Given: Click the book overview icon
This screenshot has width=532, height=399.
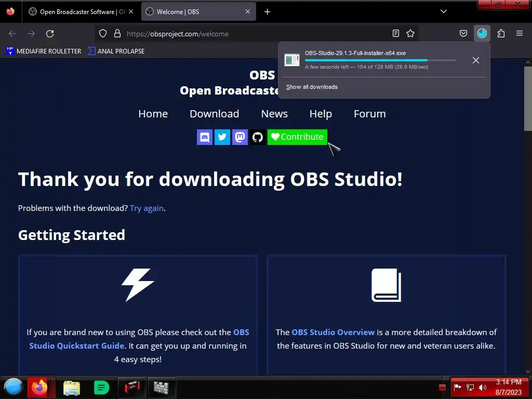Looking at the screenshot, I should click(x=386, y=285).
